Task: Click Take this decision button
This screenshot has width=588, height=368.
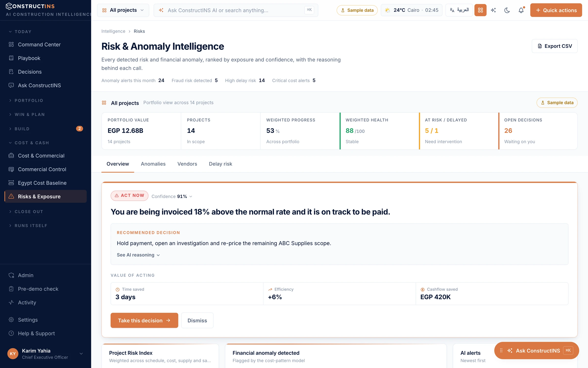Action: [144, 320]
